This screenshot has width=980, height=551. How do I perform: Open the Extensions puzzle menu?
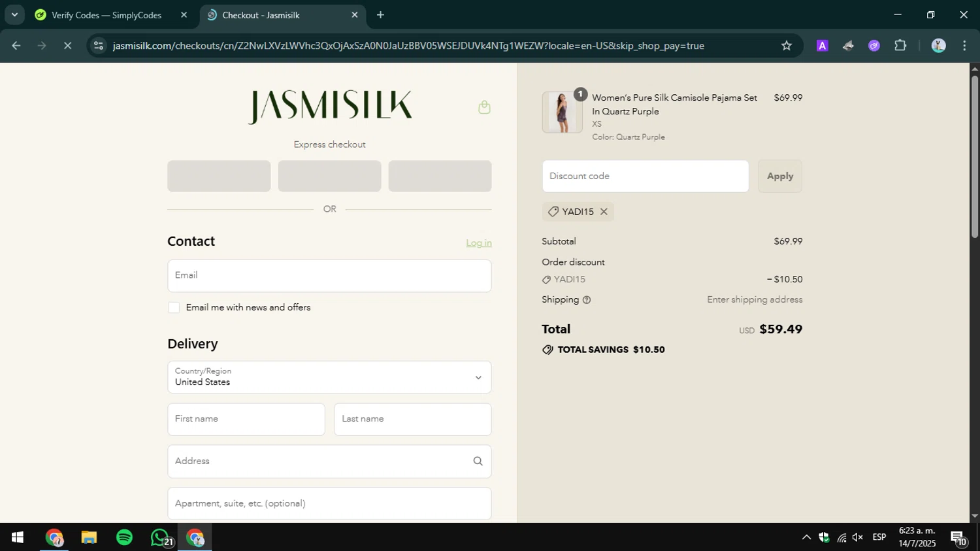click(900, 46)
